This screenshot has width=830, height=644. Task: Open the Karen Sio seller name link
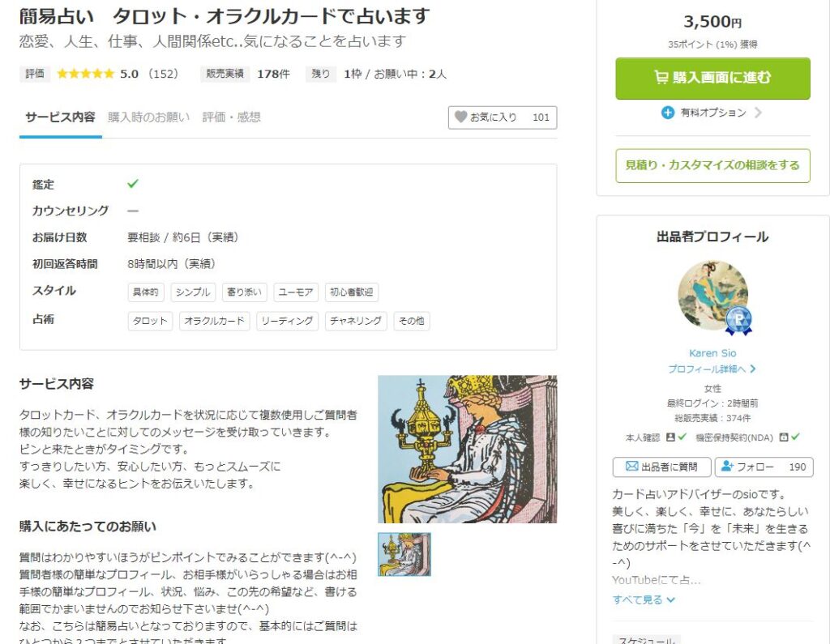712,353
